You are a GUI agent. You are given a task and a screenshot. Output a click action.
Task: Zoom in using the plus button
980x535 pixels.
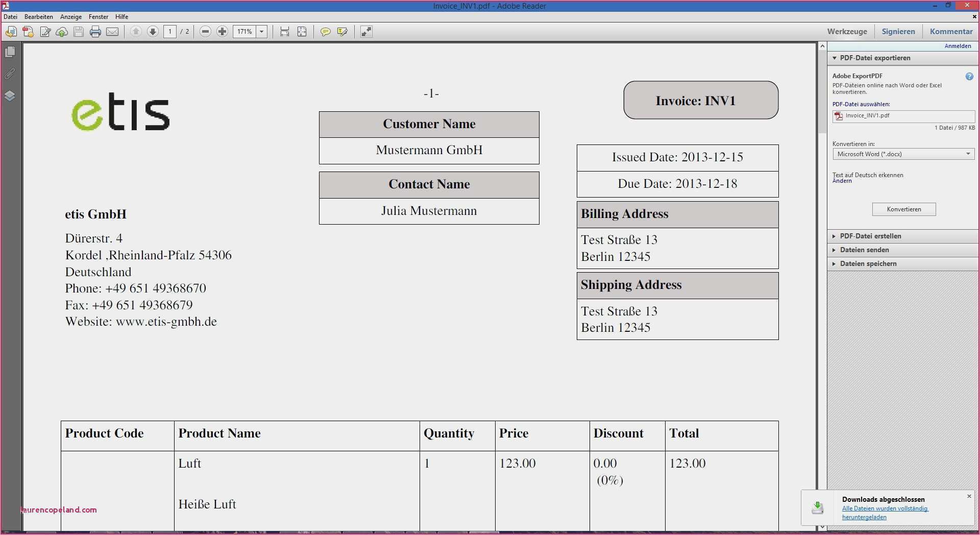click(x=222, y=32)
